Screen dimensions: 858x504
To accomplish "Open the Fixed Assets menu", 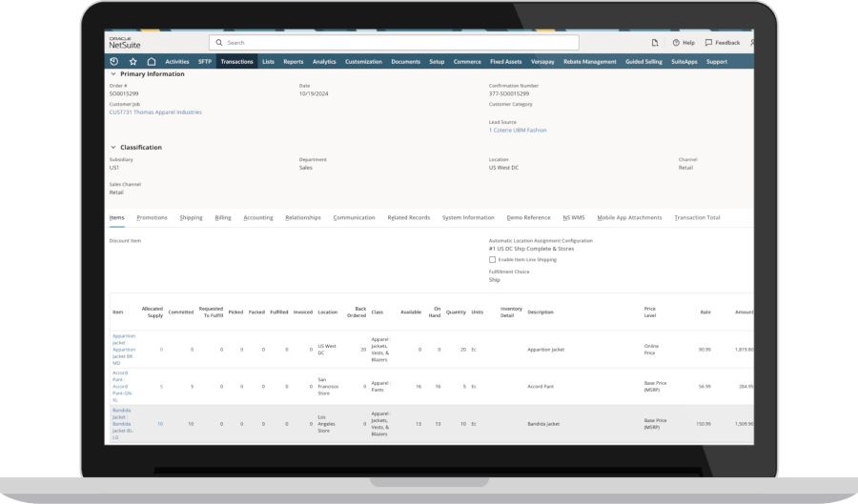I will click(x=505, y=62).
